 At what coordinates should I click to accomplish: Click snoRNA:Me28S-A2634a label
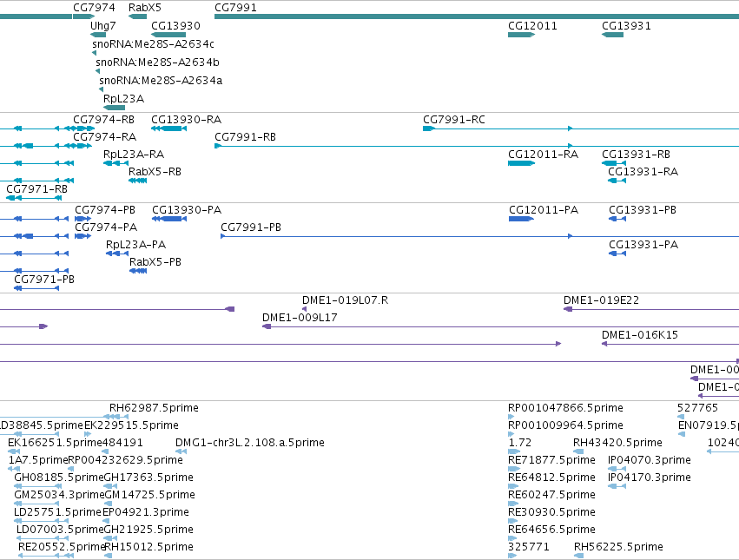[161, 80]
